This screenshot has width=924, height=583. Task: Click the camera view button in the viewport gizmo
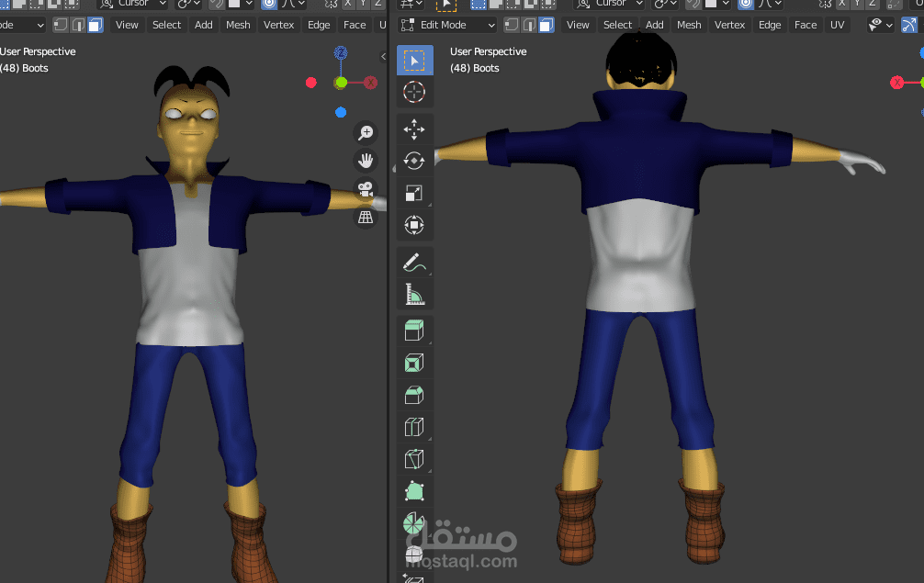[x=366, y=192]
